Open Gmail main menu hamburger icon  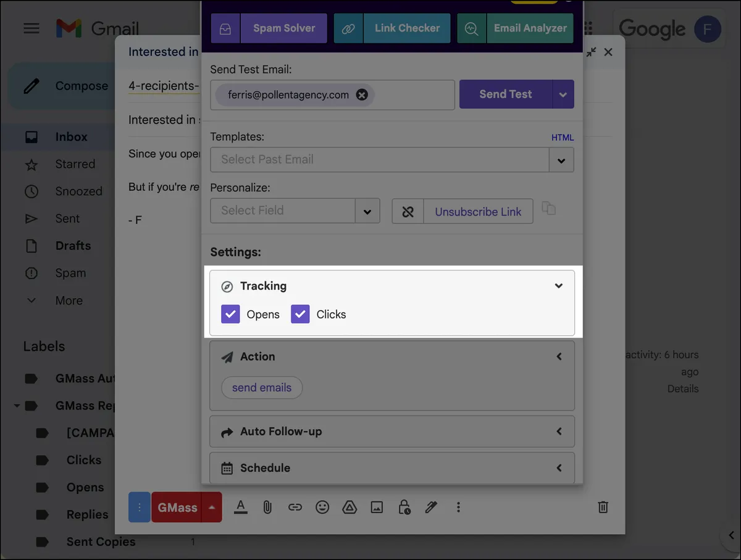[x=31, y=28]
